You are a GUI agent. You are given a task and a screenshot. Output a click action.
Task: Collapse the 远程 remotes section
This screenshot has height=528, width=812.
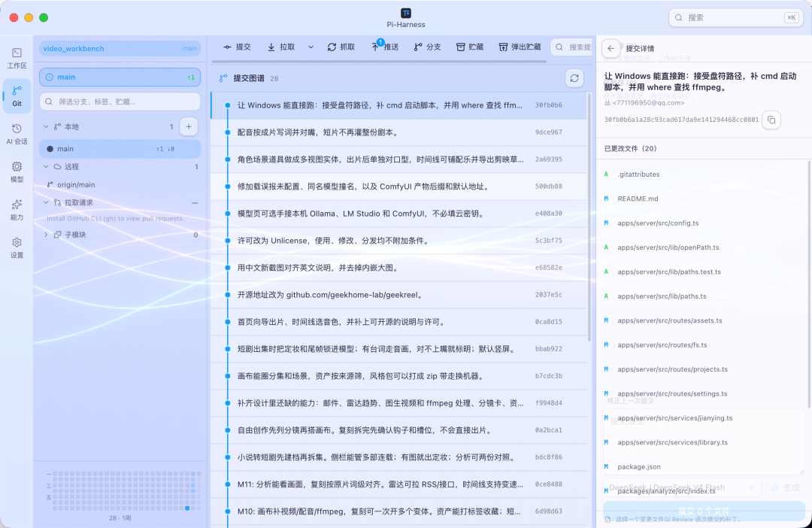click(46, 166)
